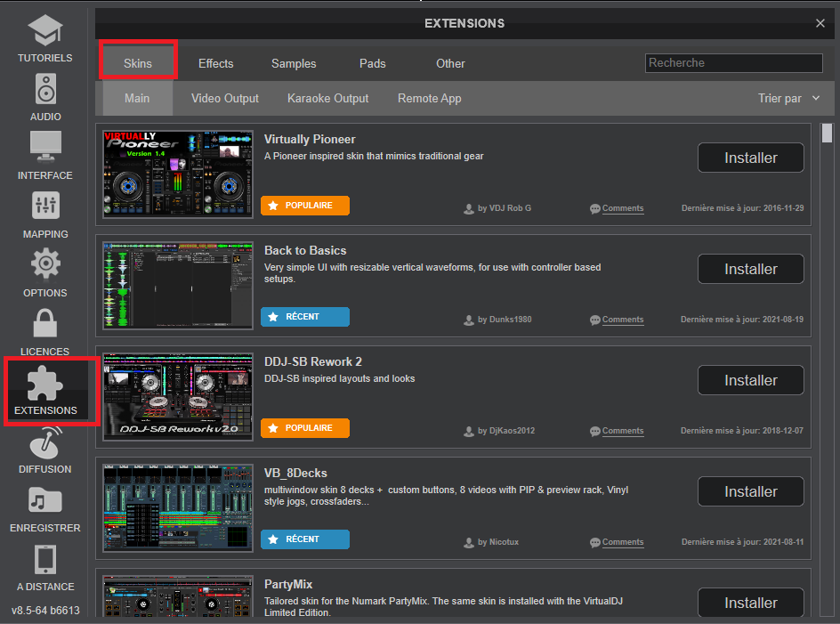Install the Virtually Pioneer skin

click(750, 158)
